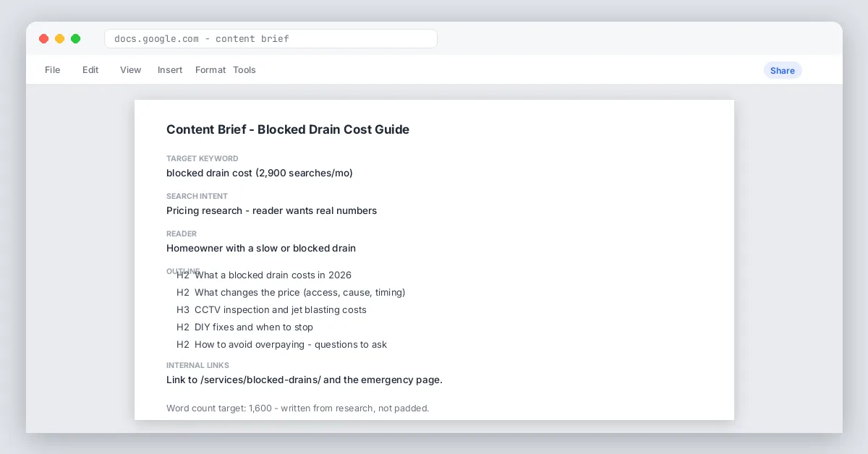The width and height of the screenshot is (868, 454).
Task: Open the Format menu
Action: pyautogui.click(x=210, y=70)
